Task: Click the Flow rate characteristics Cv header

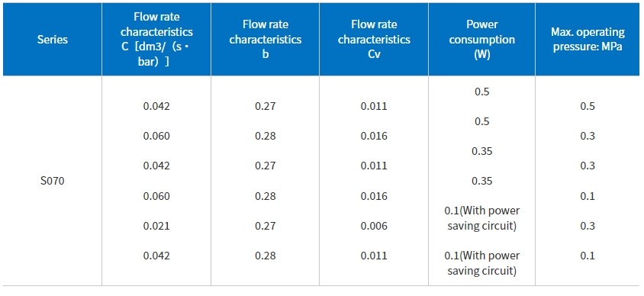Action: click(x=374, y=40)
